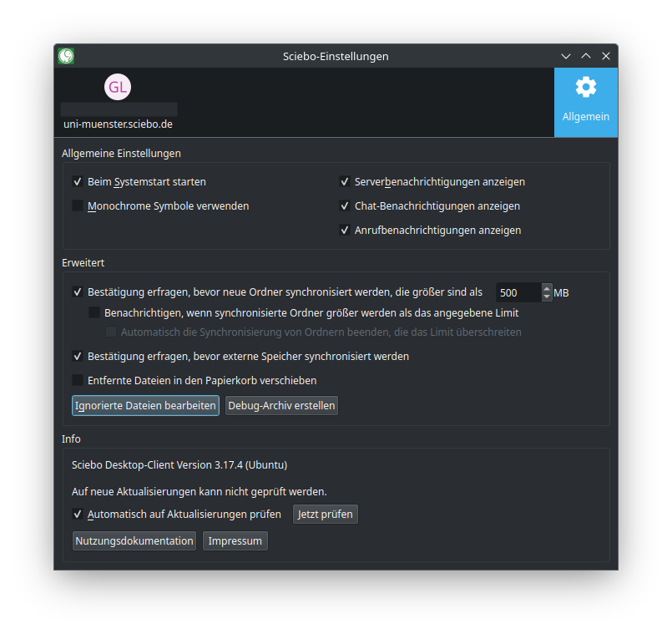Select the uni-muenster.sciebo.de account tab
672x634 pixels.
pyautogui.click(x=118, y=124)
